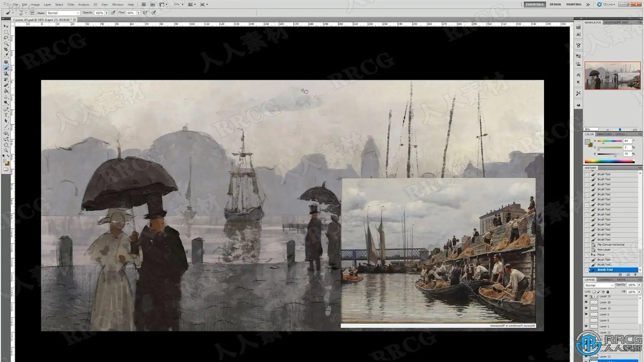Image resolution: width=644 pixels, height=362 pixels.
Task: Click the color ramp spectrum bar
Action: pos(609,162)
